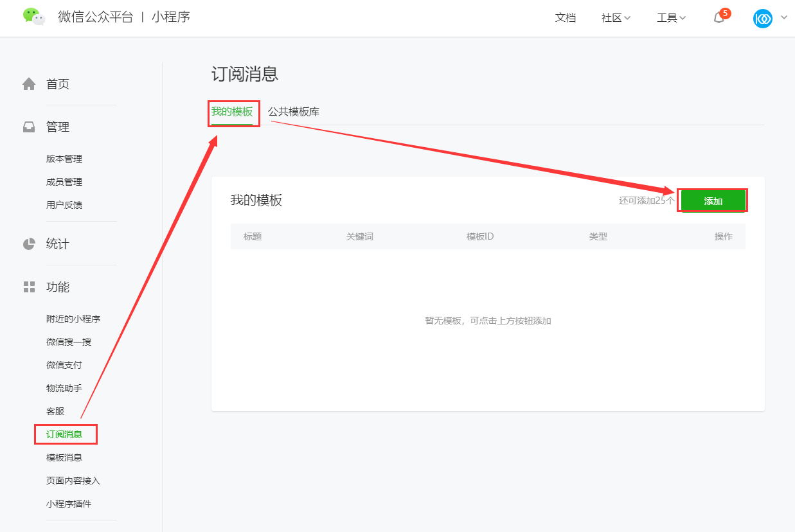Go to 版本管理 in sidebar
The height and width of the screenshot is (532, 795).
coord(64,159)
